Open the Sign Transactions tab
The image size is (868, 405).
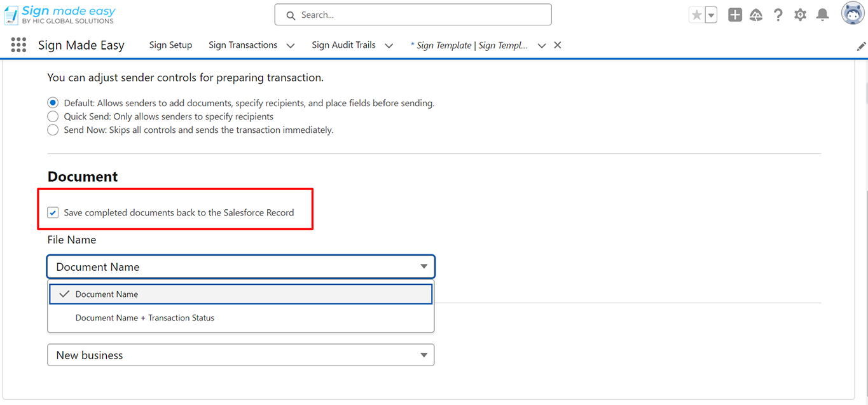pos(243,45)
